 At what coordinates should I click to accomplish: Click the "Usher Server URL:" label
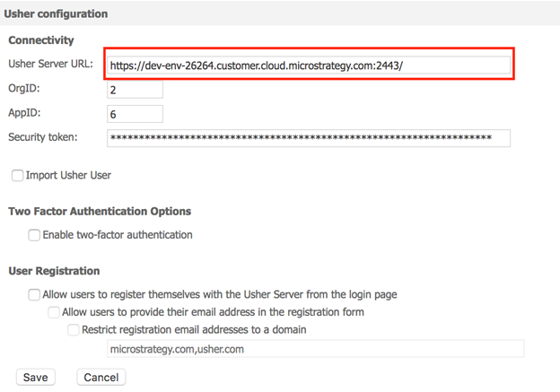coord(50,65)
